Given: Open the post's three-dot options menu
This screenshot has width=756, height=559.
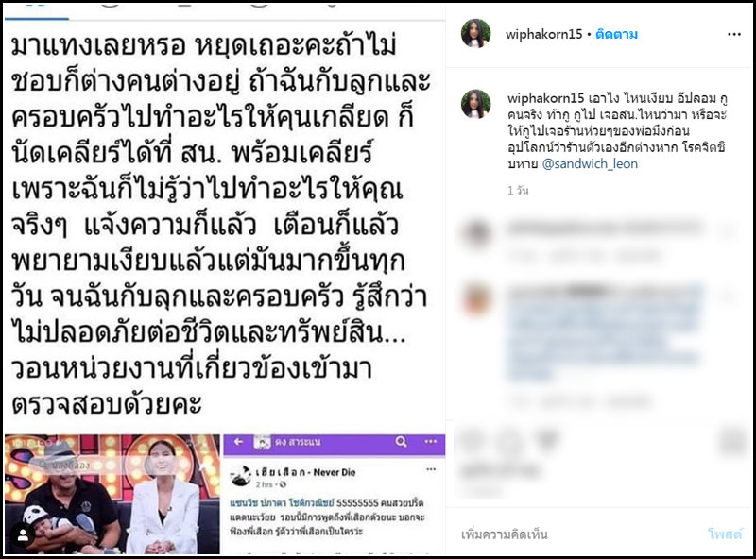Looking at the screenshot, I should point(734,34).
